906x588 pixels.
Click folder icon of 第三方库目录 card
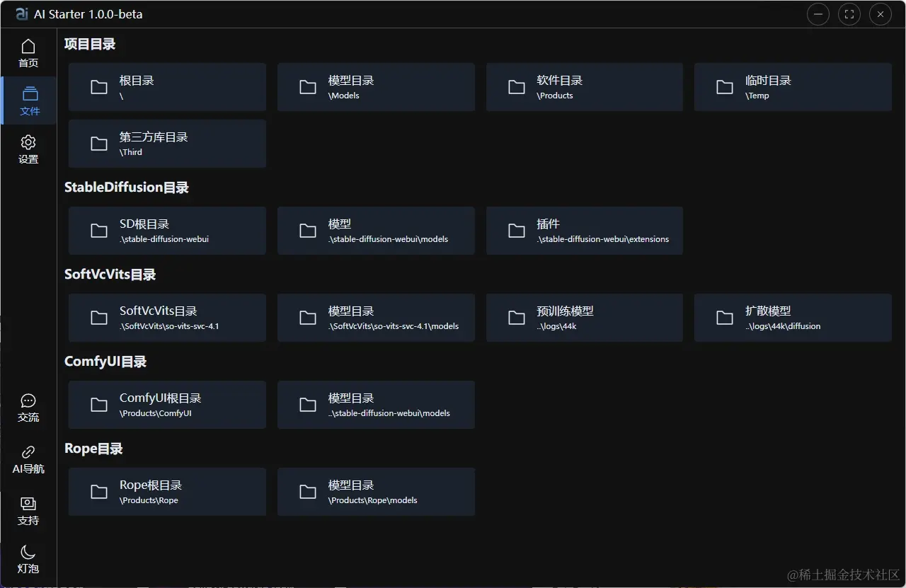click(99, 144)
